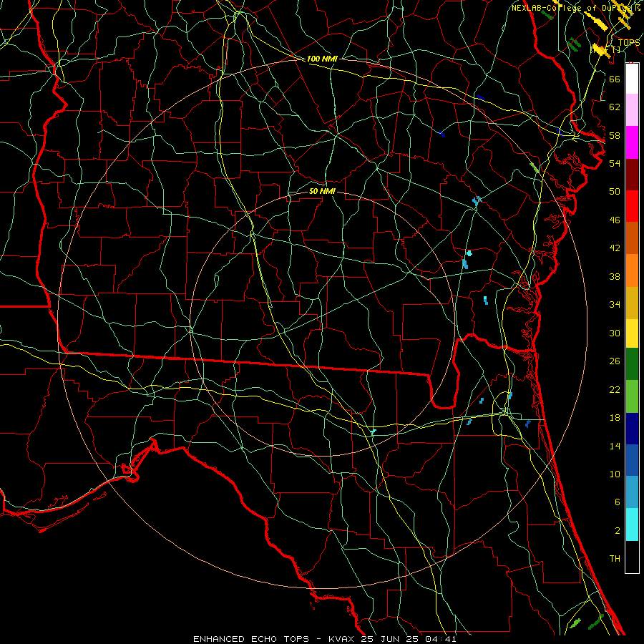Image resolution: width=644 pixels, height=644 pixels.
Task: Click the legend value '66'
Action: tap(615, 79)
